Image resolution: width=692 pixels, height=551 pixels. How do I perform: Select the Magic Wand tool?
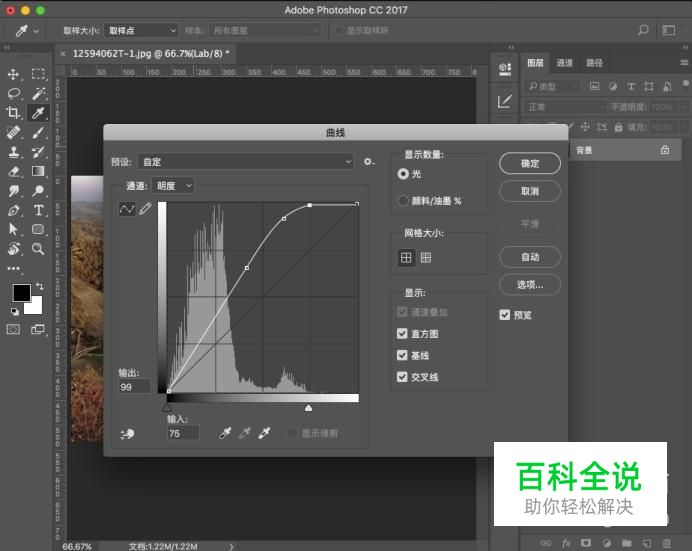tap(38, 94)
